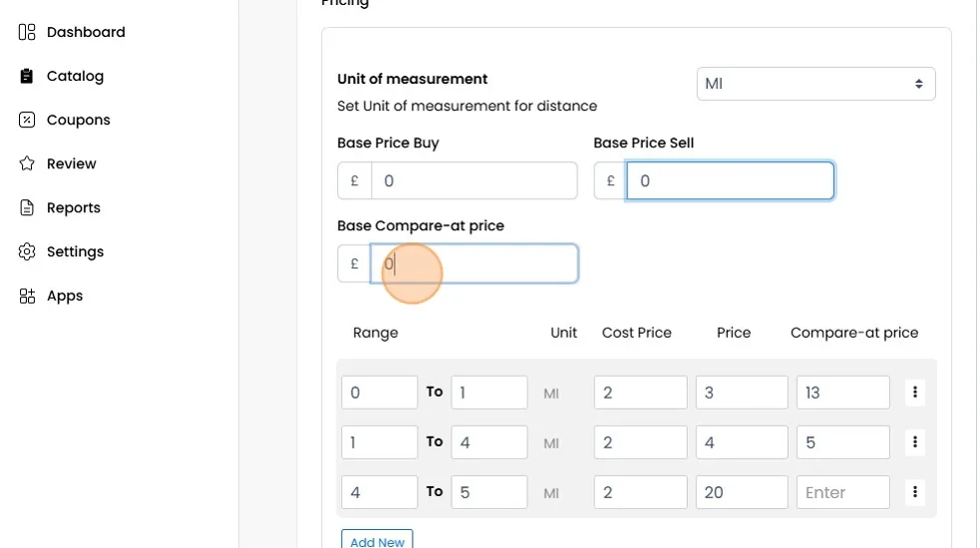Edit third row range end value 5

click(x=490, y=492)
